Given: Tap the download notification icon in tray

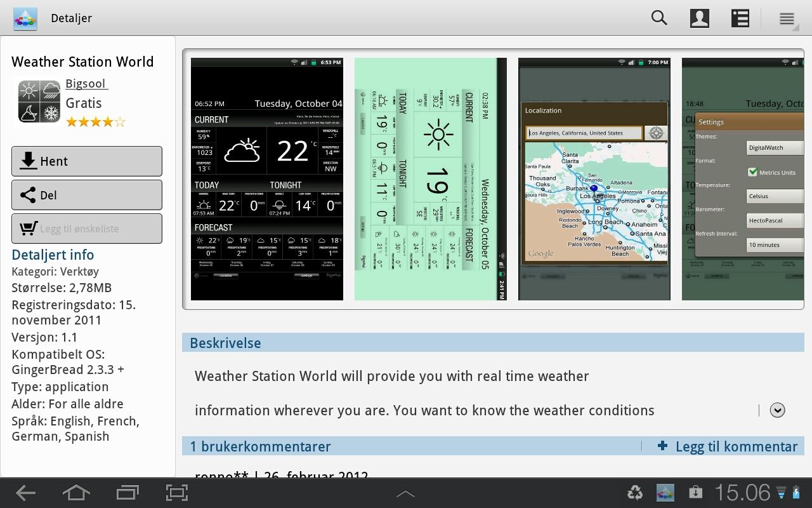Looking at the screenshot, I should [x=695, y=492].
